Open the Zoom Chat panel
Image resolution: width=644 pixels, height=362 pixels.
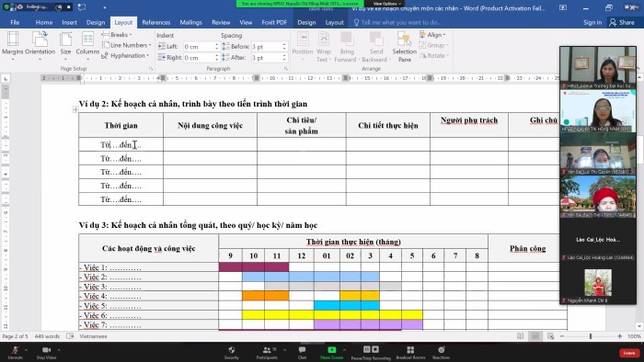302,353
